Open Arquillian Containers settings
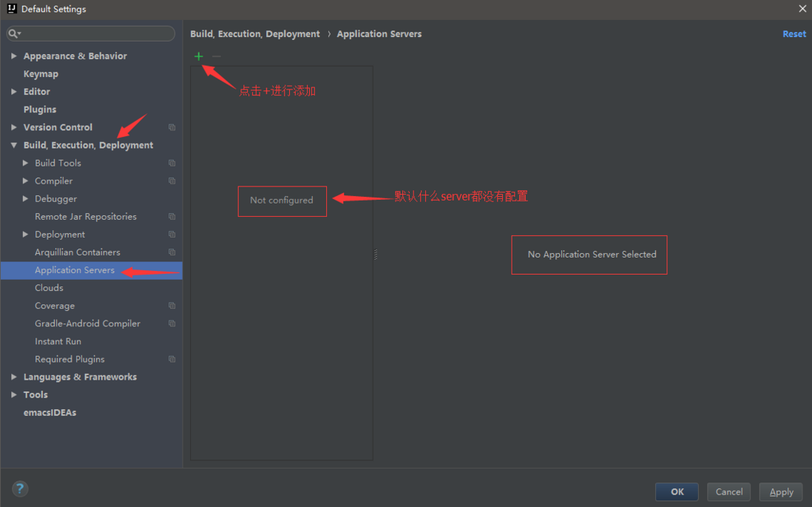The width and height of the screenshot is (812, 507). coord(77,252)
